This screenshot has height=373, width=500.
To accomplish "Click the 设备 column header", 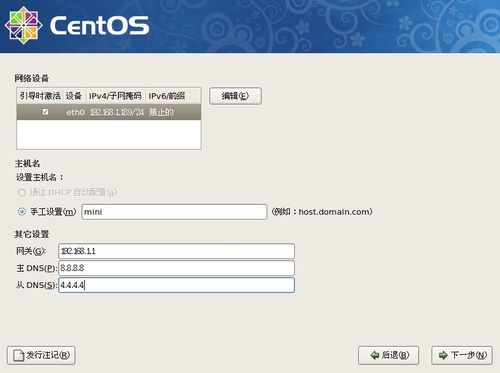I will [x=74, y=96].
